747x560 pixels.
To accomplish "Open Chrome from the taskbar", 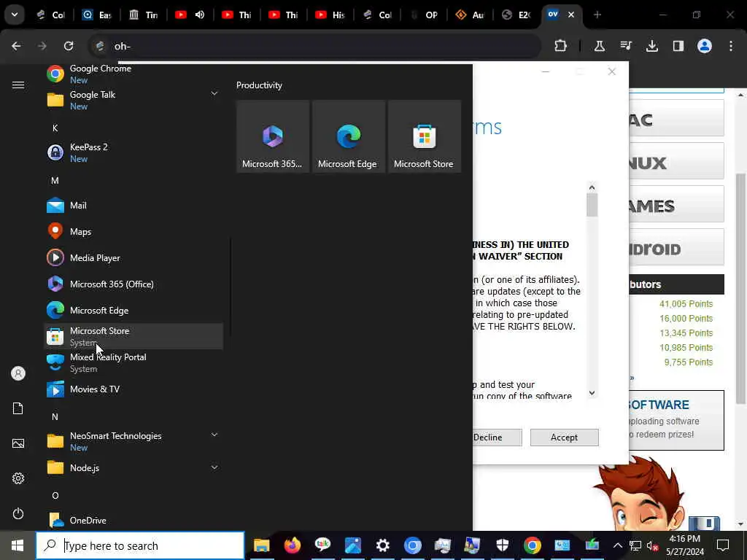I will point(532,545).
